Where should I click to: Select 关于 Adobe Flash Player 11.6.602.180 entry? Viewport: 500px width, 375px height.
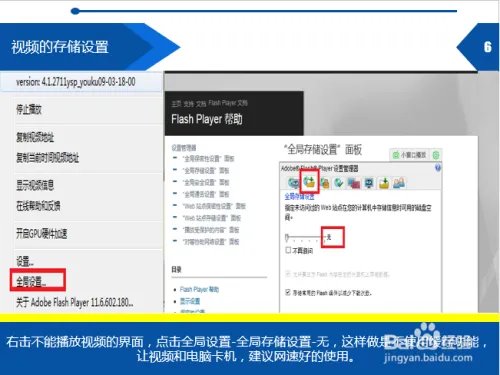pos(75,302)
